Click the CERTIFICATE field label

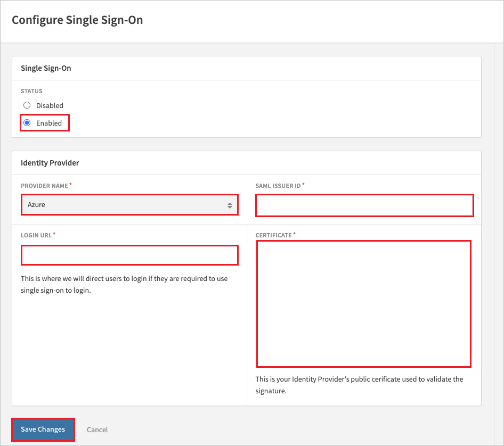[273, 235]
